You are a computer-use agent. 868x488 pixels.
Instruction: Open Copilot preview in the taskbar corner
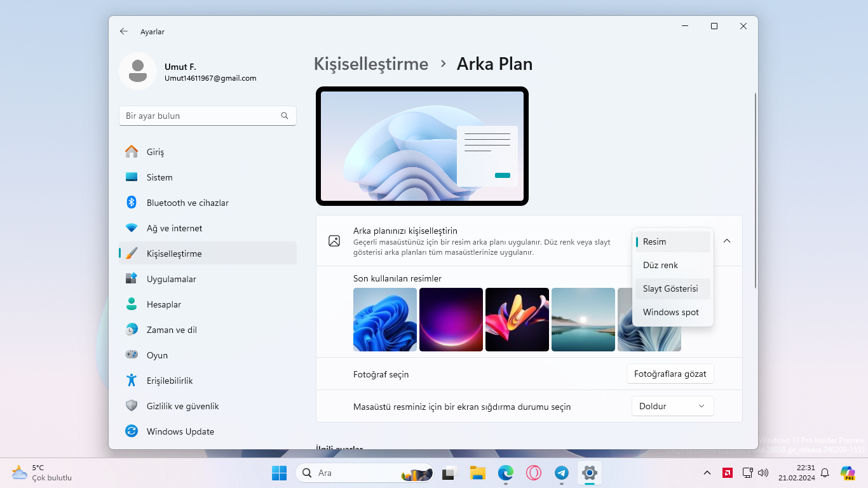click(848, 473)
